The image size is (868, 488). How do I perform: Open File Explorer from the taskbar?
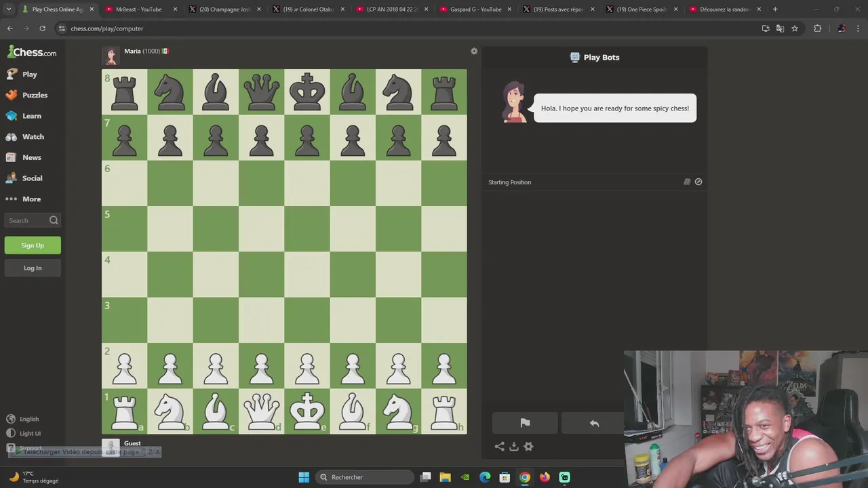click(x=445, y=477)
